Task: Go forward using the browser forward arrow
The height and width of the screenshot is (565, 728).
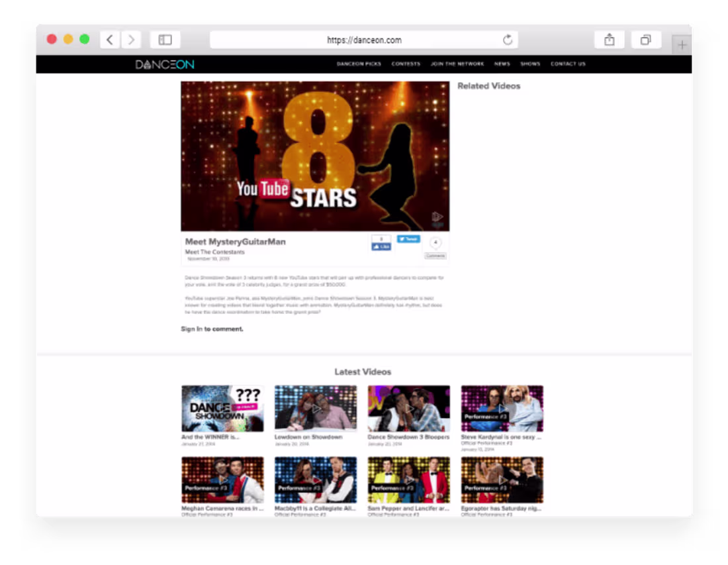Action: [x=132, y=40]
